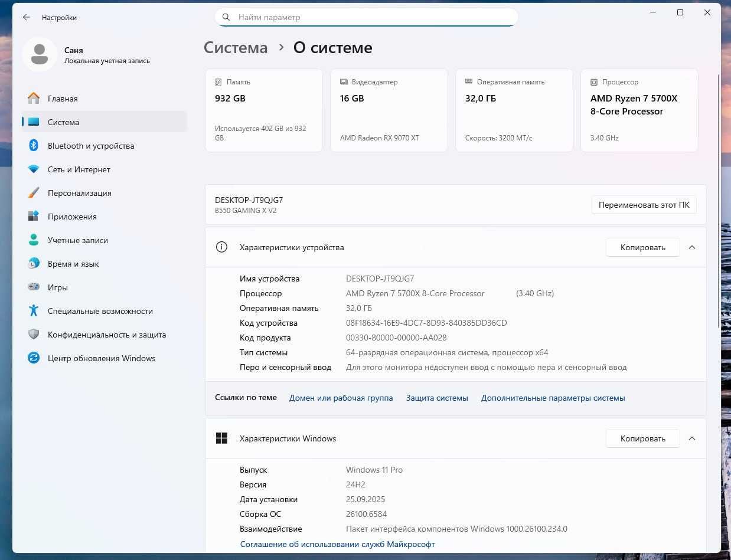Click the Сеть и Интернет wifi icon
The width and height of the screenshot is (731, 560).
coord(34,169)
